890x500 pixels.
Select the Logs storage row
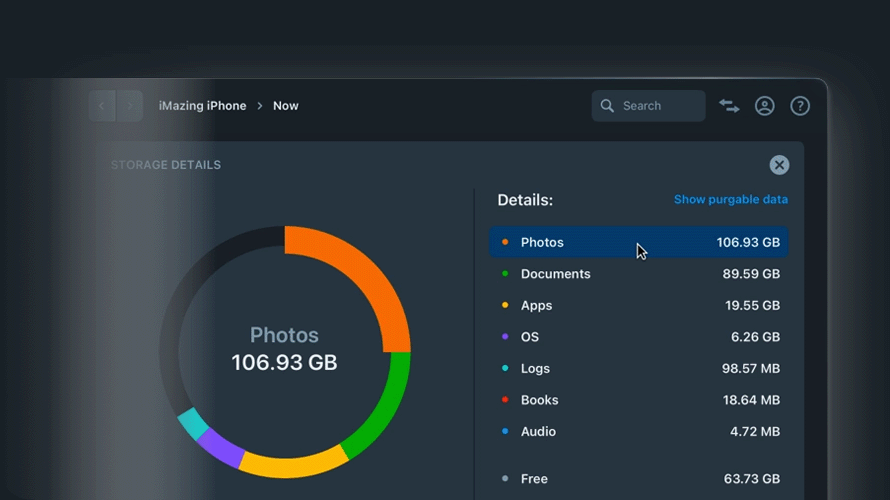[638, 369]
